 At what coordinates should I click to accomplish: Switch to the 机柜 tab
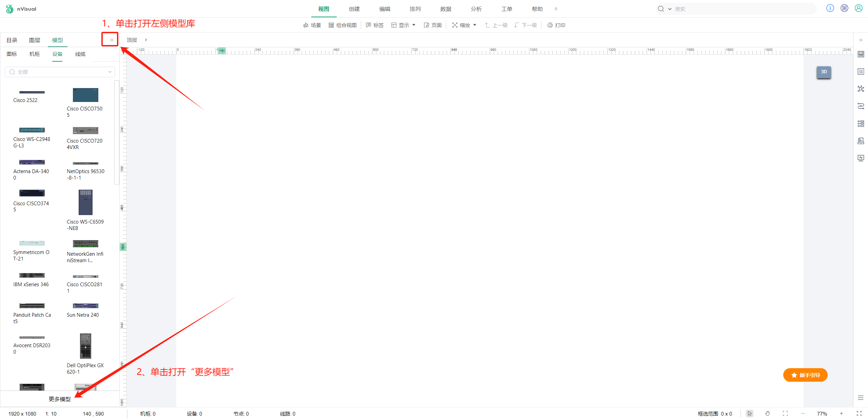pos(34,54)
